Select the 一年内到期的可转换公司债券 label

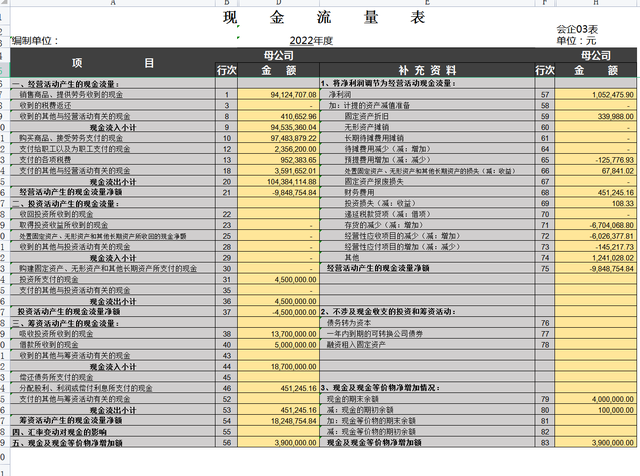(x=375, y=334)
